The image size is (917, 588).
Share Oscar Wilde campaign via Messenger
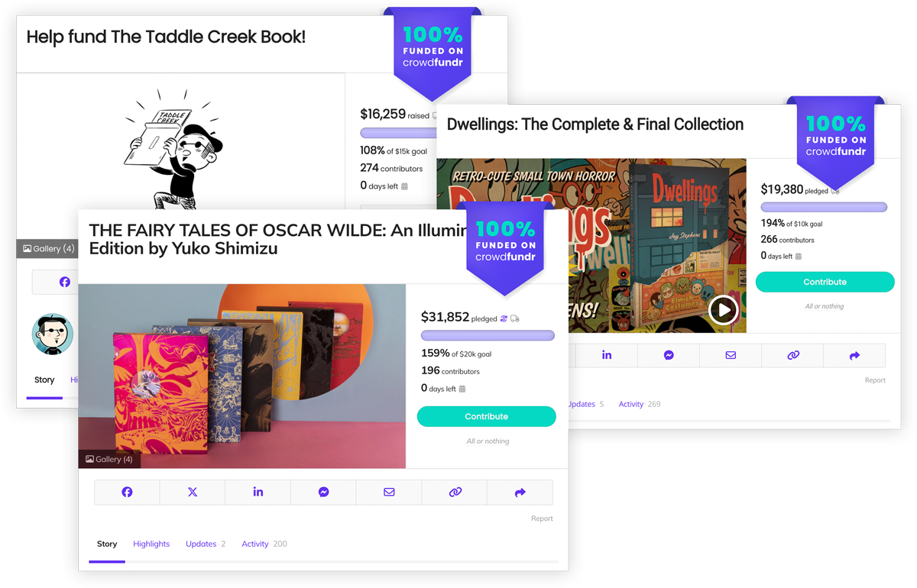click(323, 493)
